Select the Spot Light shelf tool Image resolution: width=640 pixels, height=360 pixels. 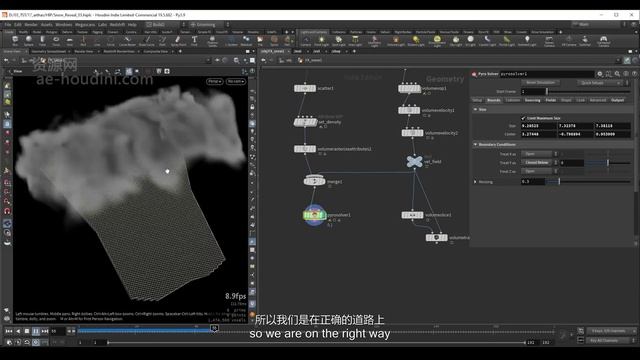click(x=338, y=40)
